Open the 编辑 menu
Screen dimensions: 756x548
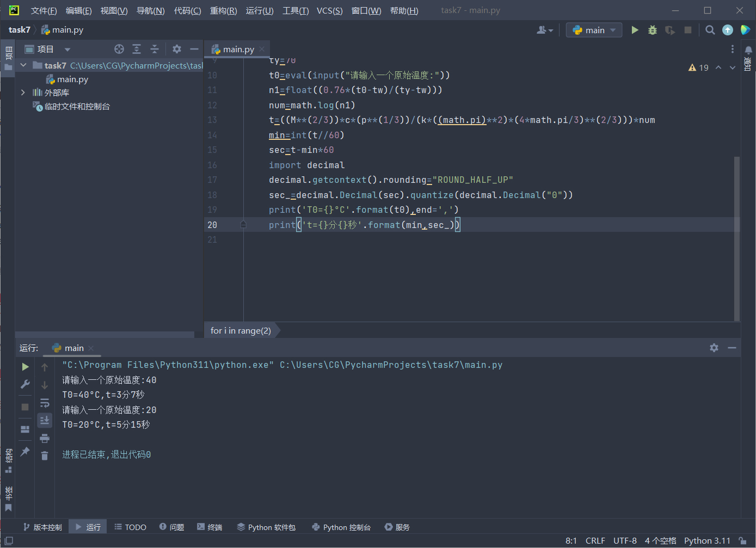78,10
